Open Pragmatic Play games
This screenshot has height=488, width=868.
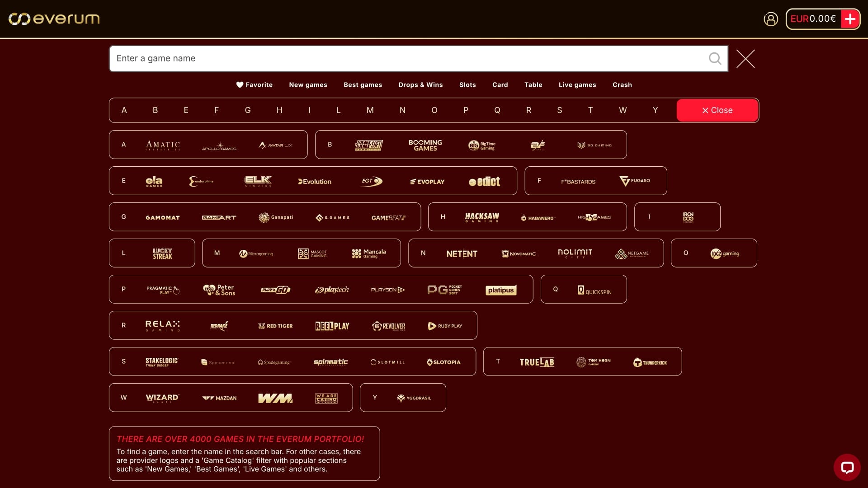[162, 290]
